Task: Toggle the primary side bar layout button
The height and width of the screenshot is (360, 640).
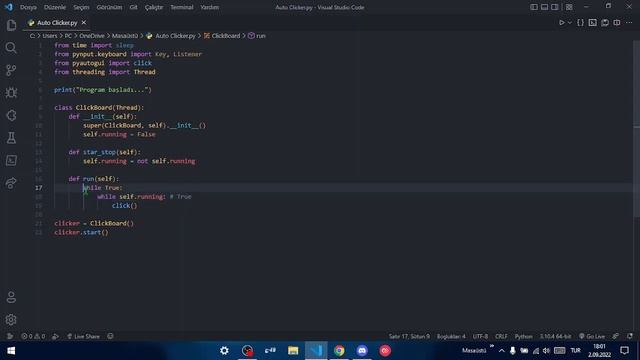Action: (x=534, y=7)
